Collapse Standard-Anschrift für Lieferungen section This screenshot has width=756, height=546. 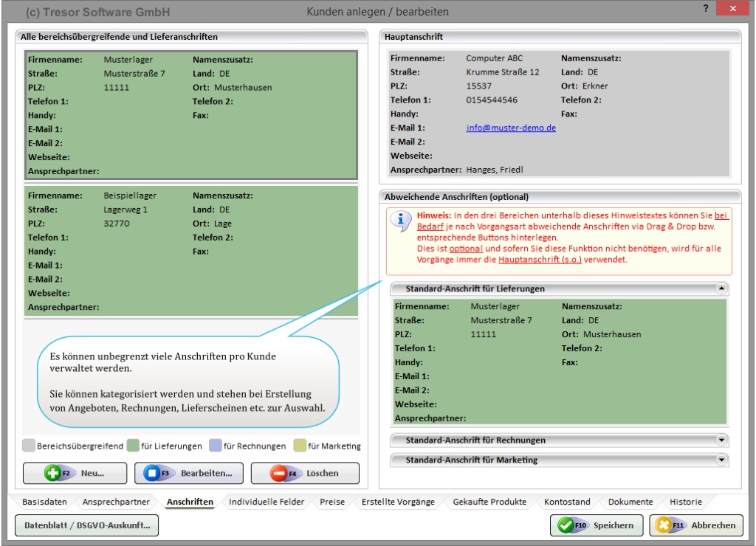(x=721, y=288)
